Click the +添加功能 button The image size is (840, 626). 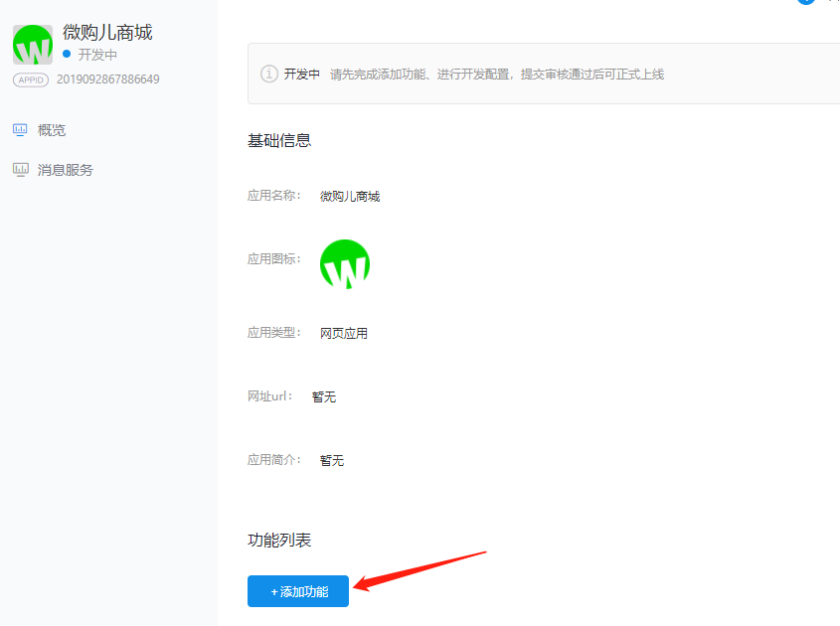click(x=298, y=591)
